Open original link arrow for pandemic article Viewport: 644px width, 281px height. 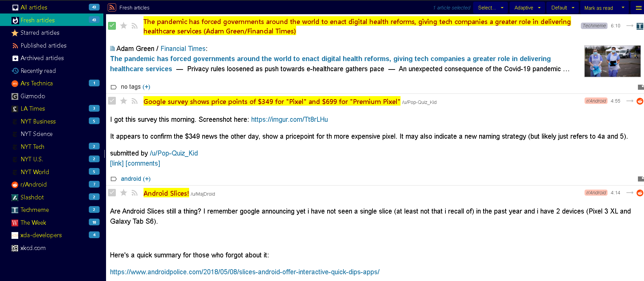pos(629,26)
